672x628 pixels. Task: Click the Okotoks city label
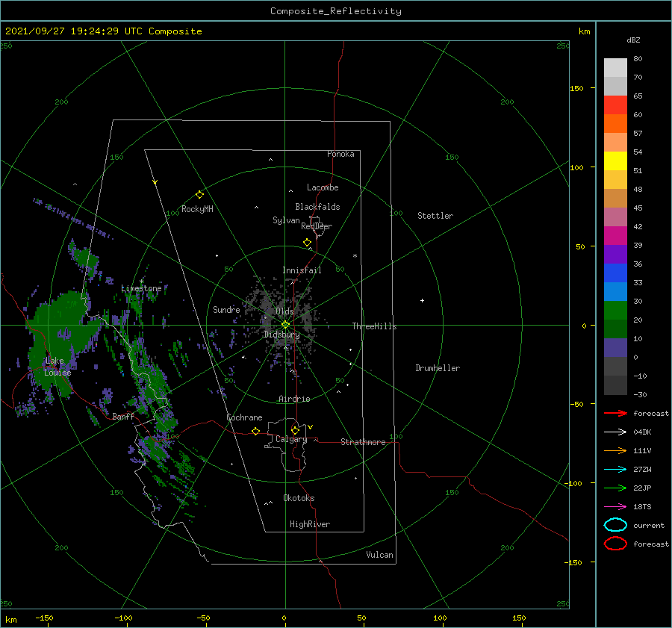coord(299,498)
